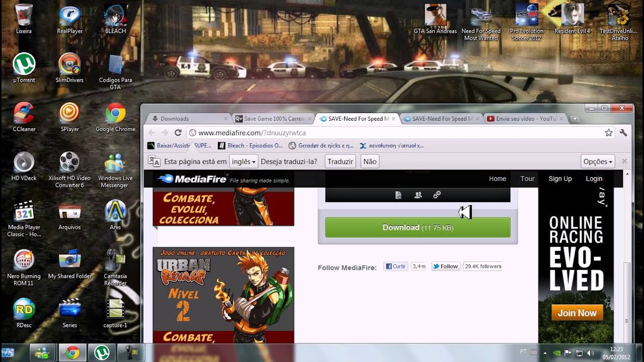Screen dimensions: 644x362
Task: Click Join Now on racing ad
Action: (x=577, y=313)
